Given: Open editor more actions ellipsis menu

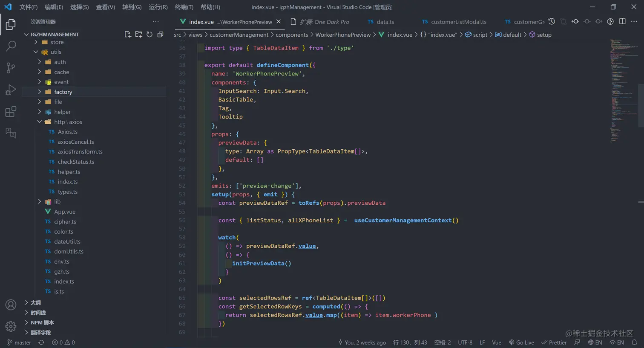Looking at the screenshot, I should [x=634, y=21].
